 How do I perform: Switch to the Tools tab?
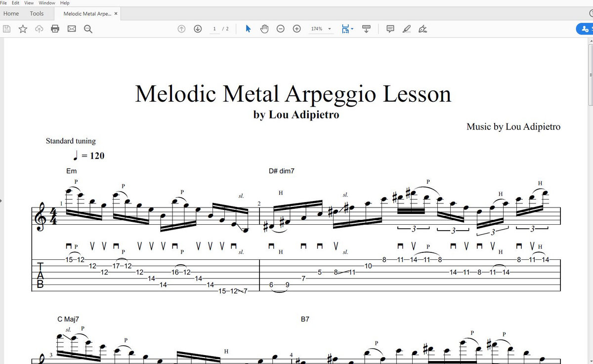point(37,13)
